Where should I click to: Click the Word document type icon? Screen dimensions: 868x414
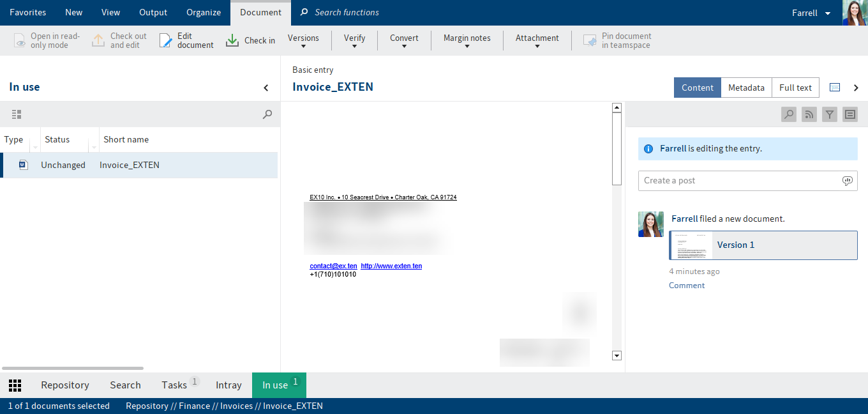pyautogui.click(x=24, y=165)
